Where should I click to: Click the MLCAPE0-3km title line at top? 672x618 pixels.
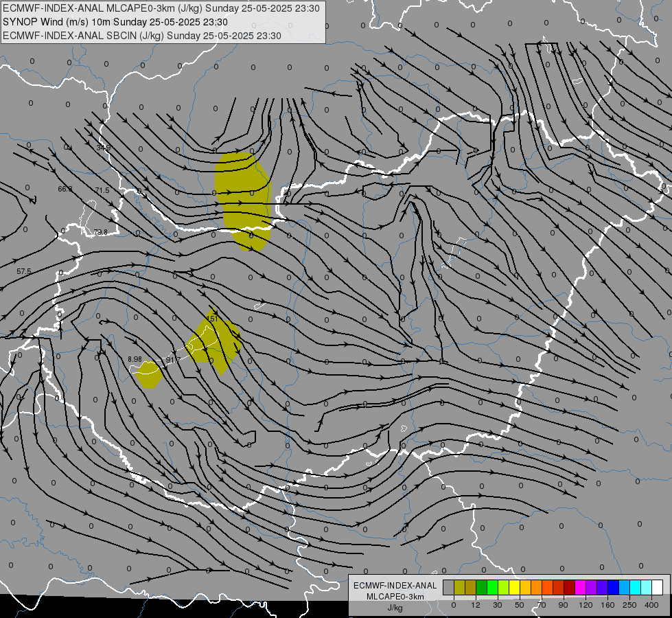coord(161,8)
